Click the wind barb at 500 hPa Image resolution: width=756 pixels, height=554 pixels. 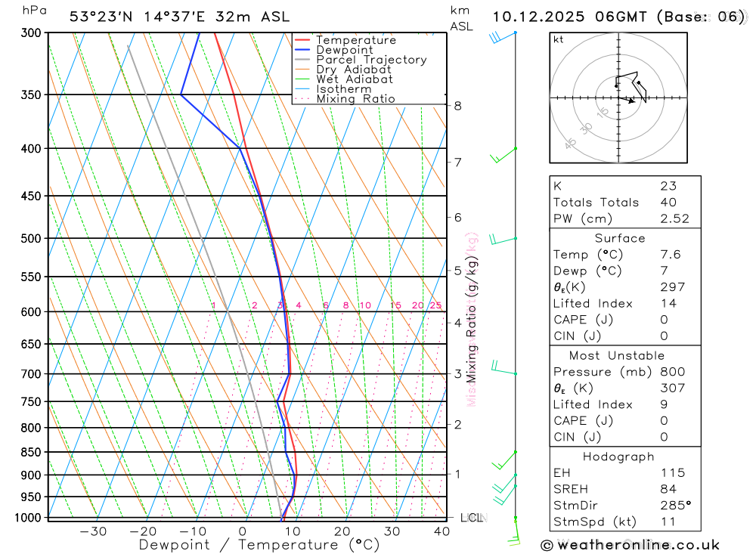(503, 239)
